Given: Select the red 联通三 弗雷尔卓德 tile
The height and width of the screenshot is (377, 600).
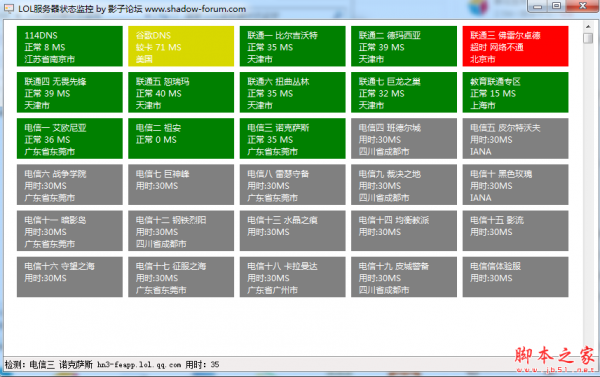Looking at the screenshot, I should [x=515, y=46].
